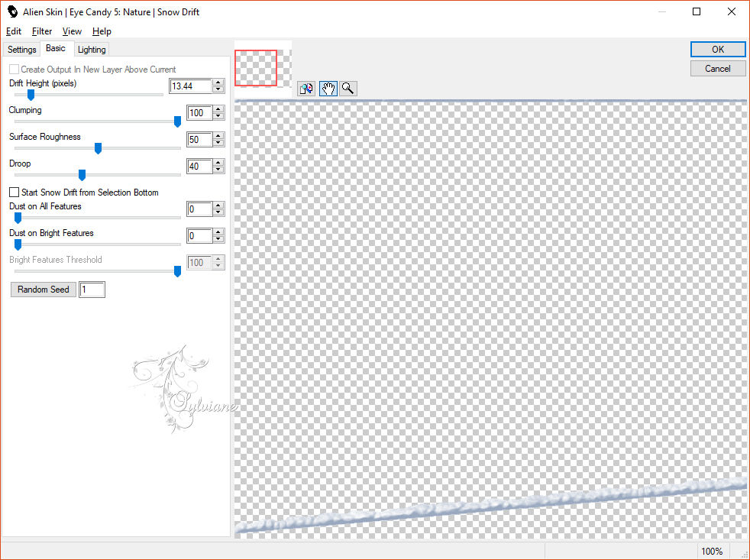
Task: Click the Droop value field
Action: 199,167
